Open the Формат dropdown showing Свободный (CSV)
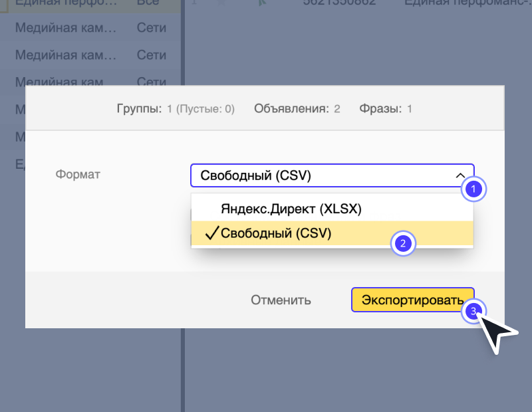The width and height of the screenshot is (532, 412). [332, 175]
